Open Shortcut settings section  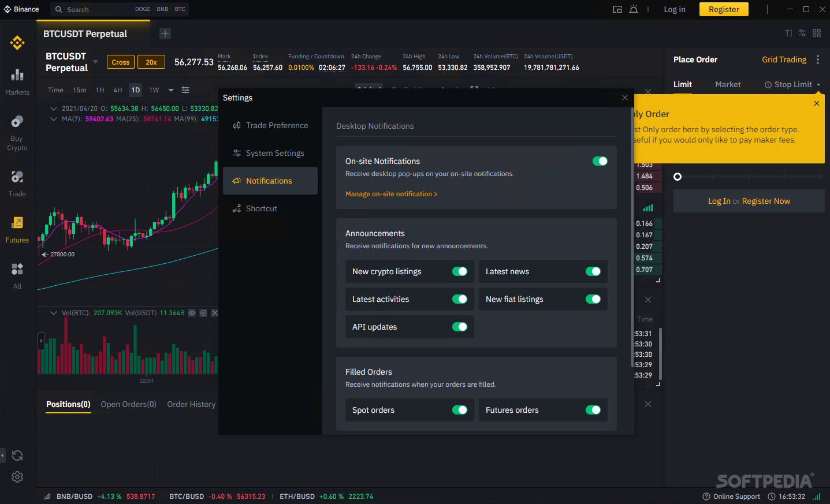[x=270, y=208]
